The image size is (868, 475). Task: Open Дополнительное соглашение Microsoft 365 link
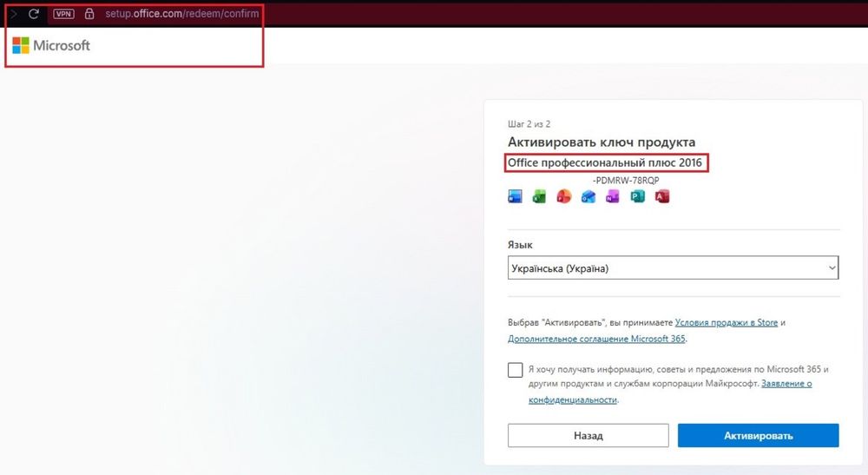point(596,339)
